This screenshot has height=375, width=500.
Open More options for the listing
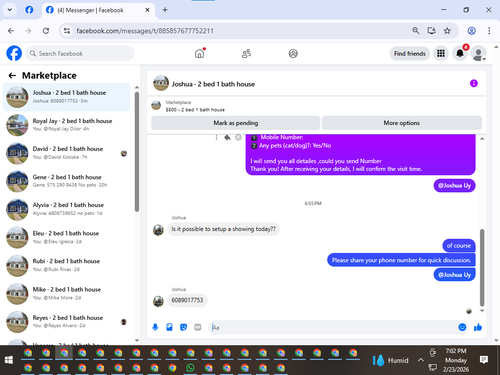[401, 123]
